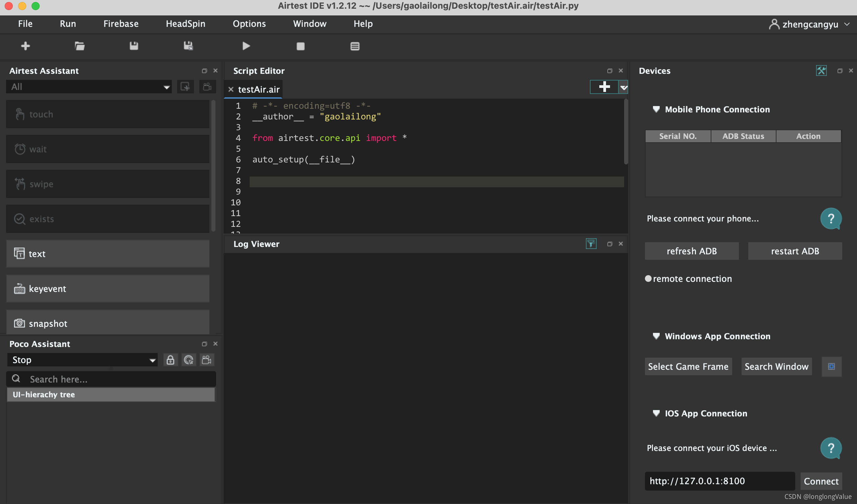This screenshot has height=504, width=857.
Task: Open the Window menu
Action: [x=310, y=24]
